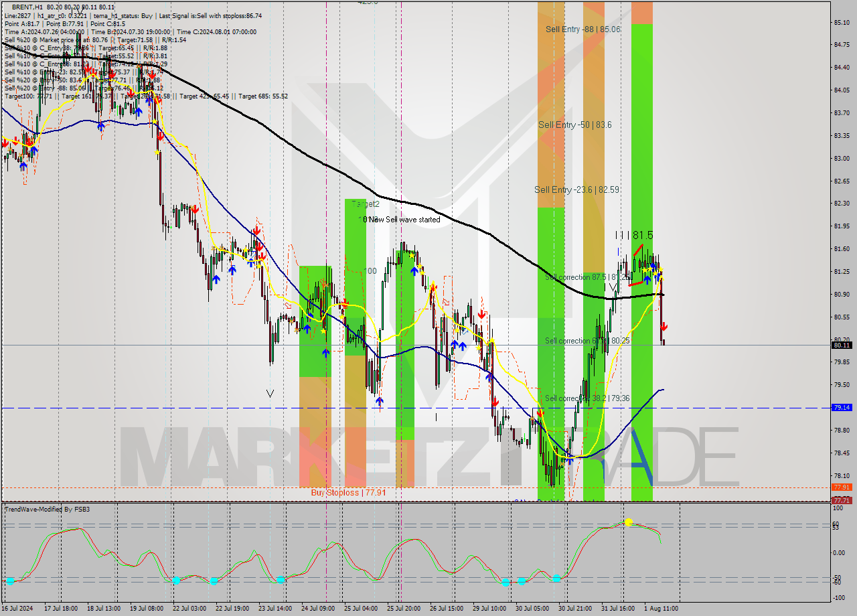Click the '26 Jul 15:00' time label
Image resolution: width=857 pixels, height=616 pixels.
click(447, 609)
